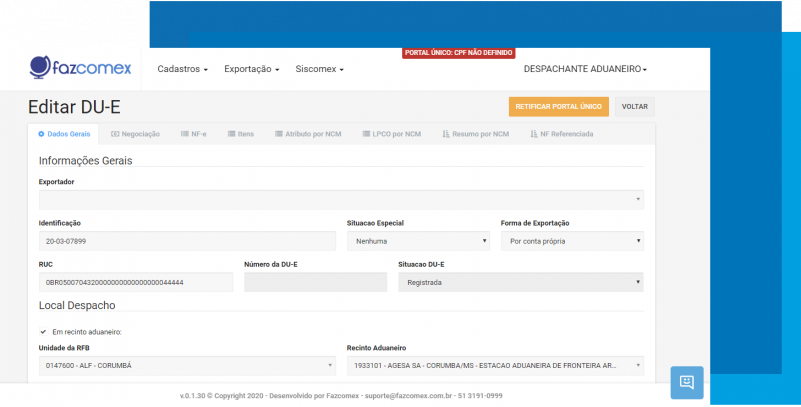Open the chat support widget icon
This screenshot has width=801, height=407.
(x=686, y=382)
